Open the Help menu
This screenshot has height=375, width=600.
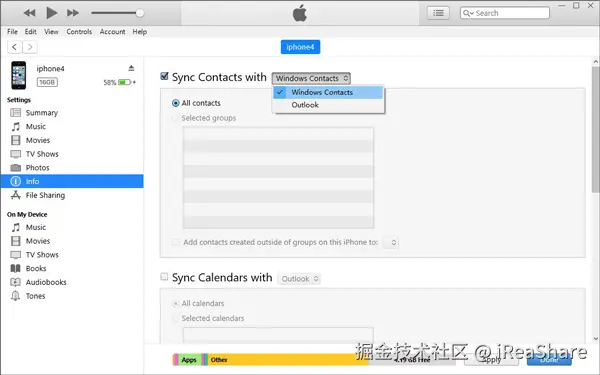pos(140,32)
